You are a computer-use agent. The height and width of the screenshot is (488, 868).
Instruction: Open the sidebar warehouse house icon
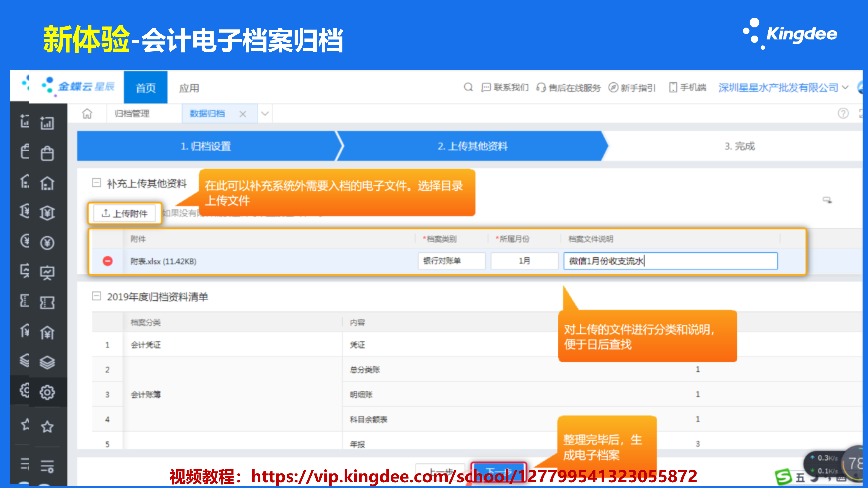pos(47,183)
